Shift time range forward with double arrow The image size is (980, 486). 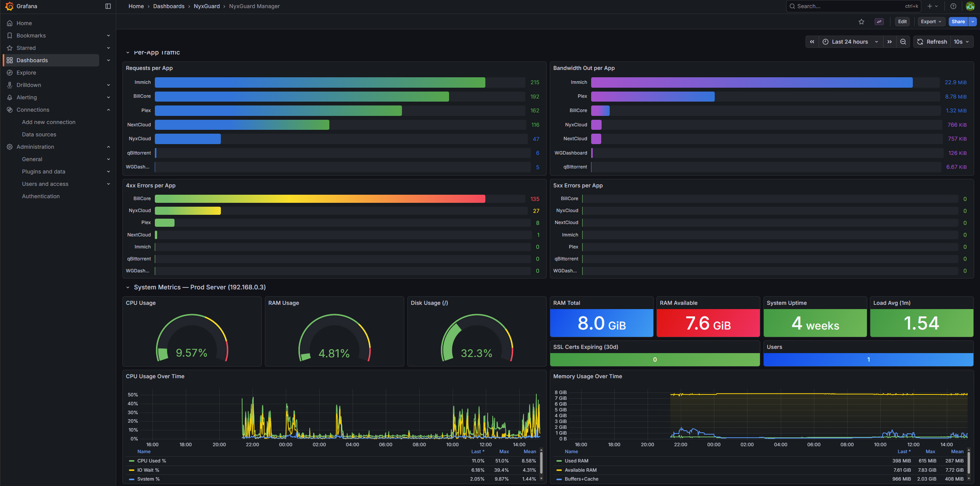coord(890,42)
